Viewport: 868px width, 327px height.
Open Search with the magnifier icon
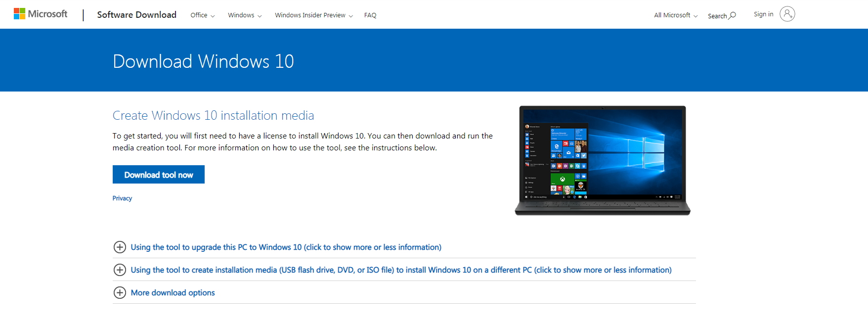pyautogui.click(x=722, y=16)
